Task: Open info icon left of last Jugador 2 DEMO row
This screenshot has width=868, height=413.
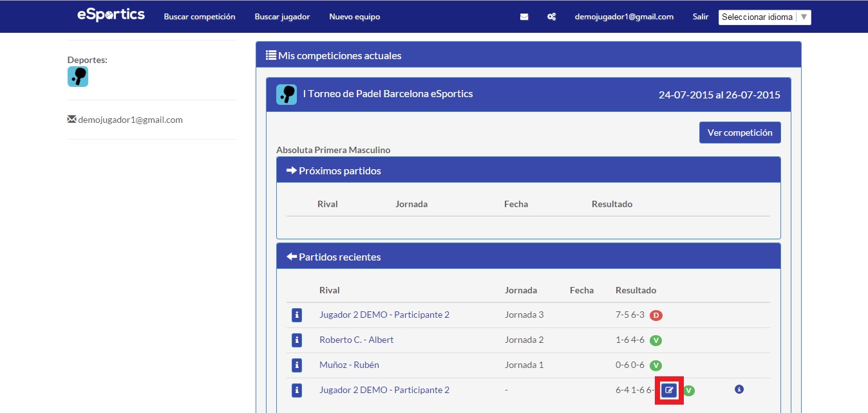Action: click(x=297, y=390)
